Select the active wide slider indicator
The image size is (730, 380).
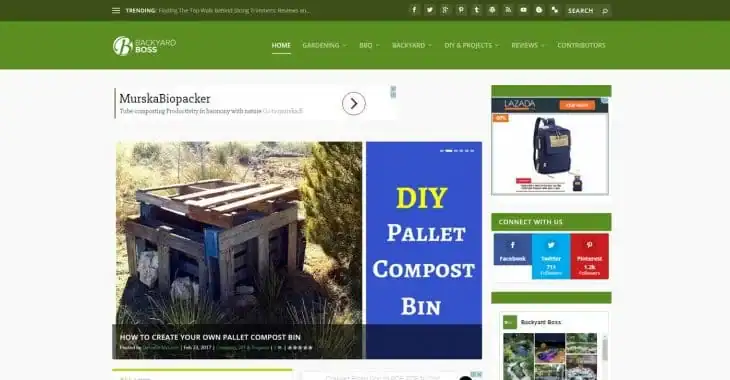click(x=449, y=150)
